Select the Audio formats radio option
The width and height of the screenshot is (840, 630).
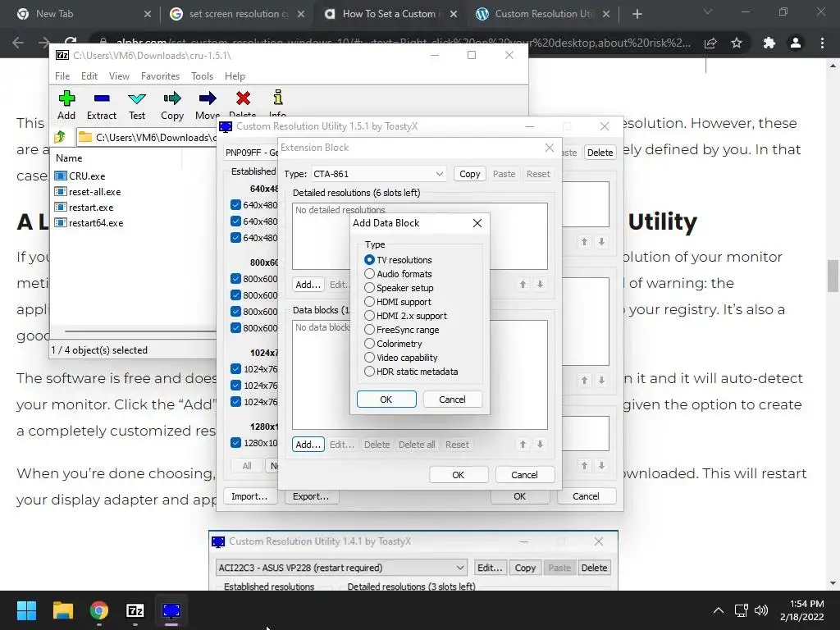click(x=398, y=274)
